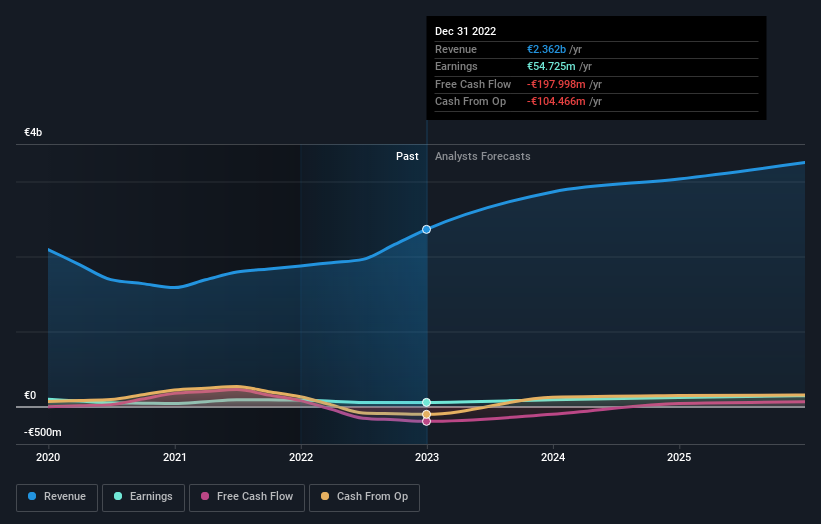The width and height of the screenshot is (821, 524).
Task: Toggle the Free Cash Flow legend button
Action: 247,497
